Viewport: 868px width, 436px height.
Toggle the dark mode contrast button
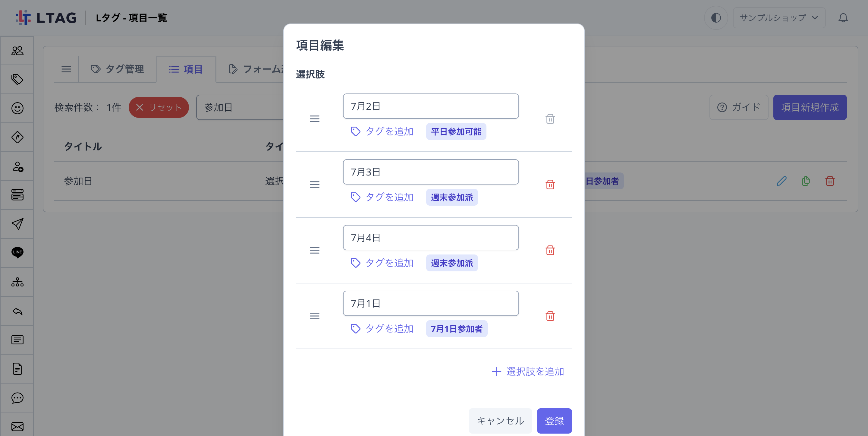[716, 17]
